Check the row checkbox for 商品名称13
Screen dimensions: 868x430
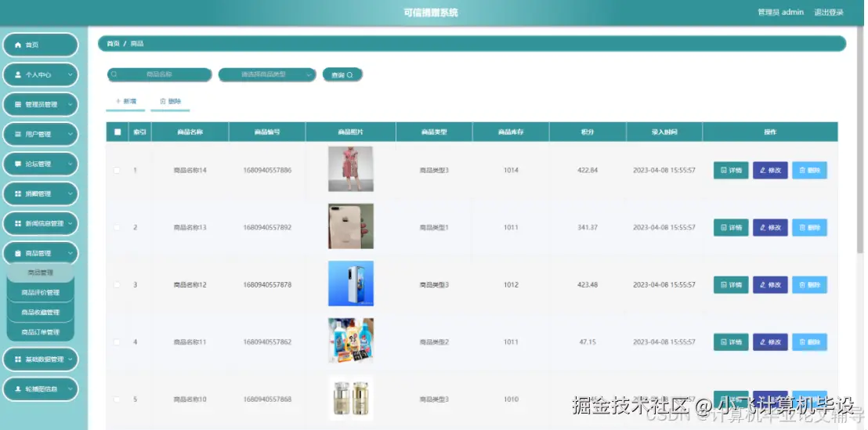click(x=117, y=227)
